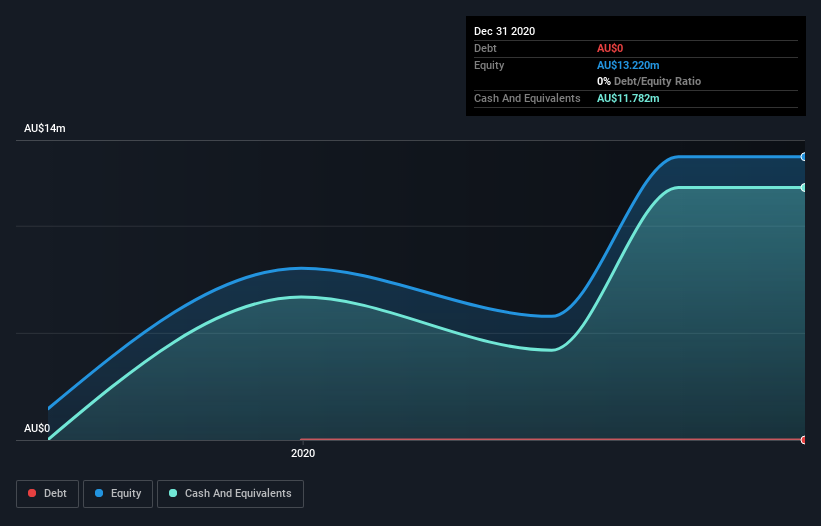
Task: Click Cash And Equivalents tooltip label
Action: point(527,98)
